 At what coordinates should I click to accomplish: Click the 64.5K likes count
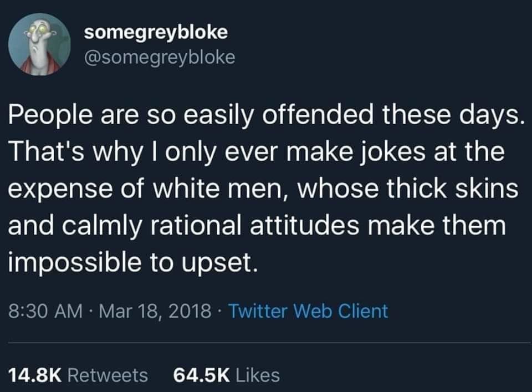coord(202,375)
